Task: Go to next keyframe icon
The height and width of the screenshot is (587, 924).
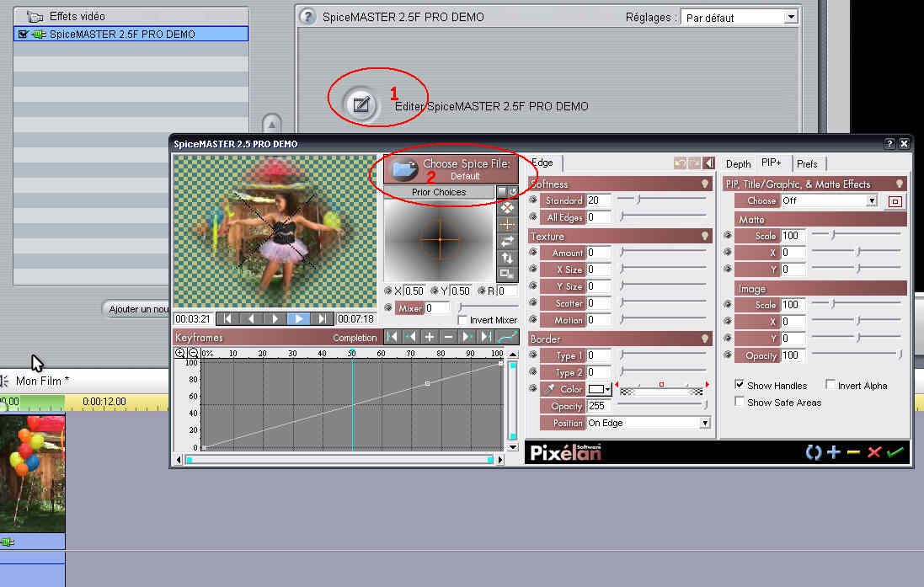Action: coord(467,337)
